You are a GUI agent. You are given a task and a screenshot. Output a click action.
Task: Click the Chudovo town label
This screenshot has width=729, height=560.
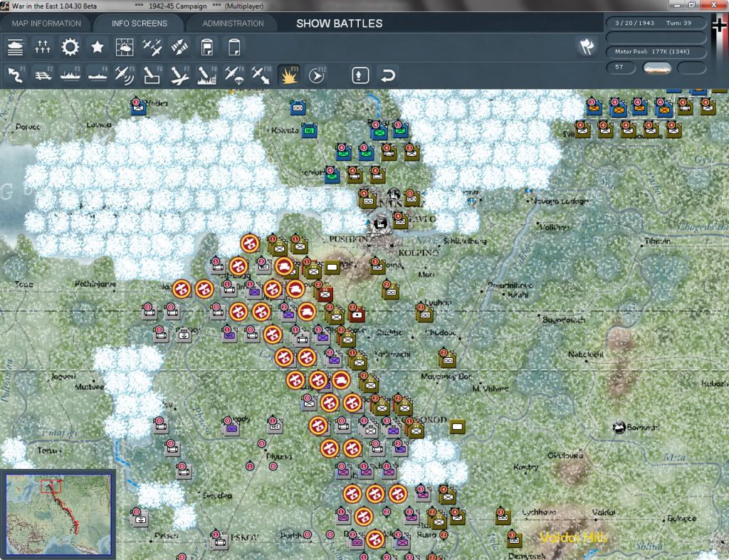tap(441, 333)
